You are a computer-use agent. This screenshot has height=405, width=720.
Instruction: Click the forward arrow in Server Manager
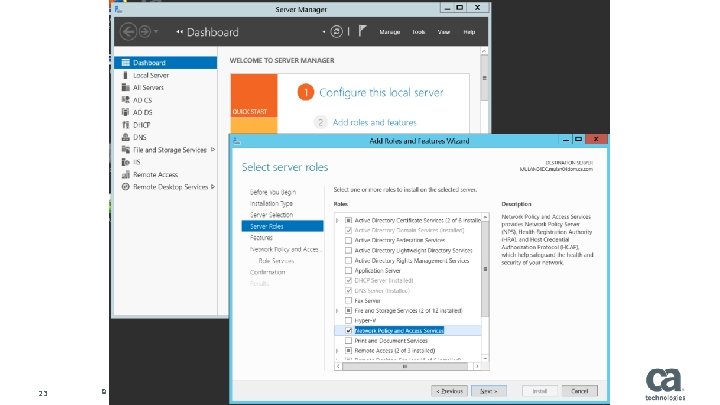[145, 32]
